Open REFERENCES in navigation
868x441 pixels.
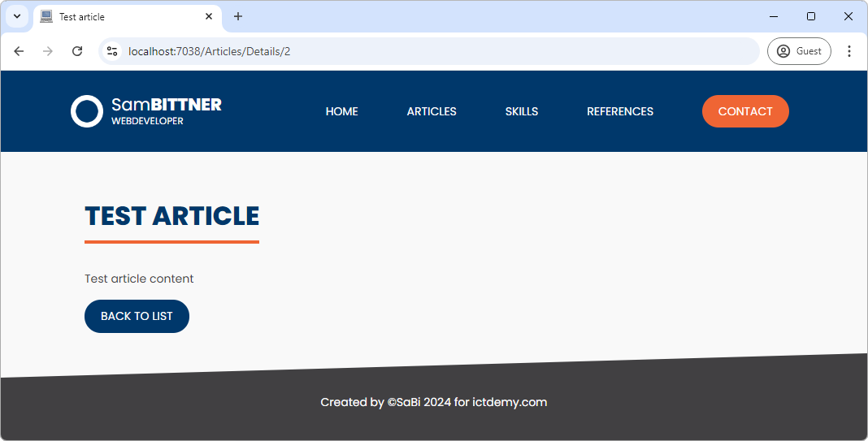pyautogui.click(x=620, y=111)
